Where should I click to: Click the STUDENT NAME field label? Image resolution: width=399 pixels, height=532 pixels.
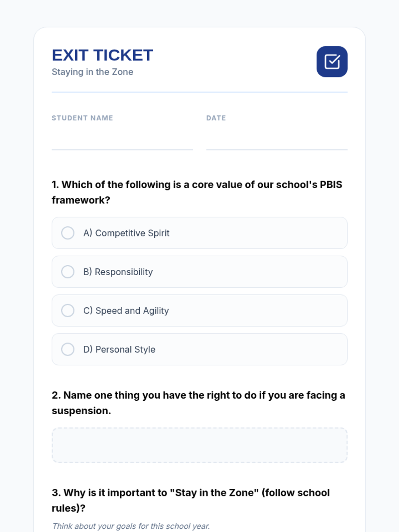[82, 118]
